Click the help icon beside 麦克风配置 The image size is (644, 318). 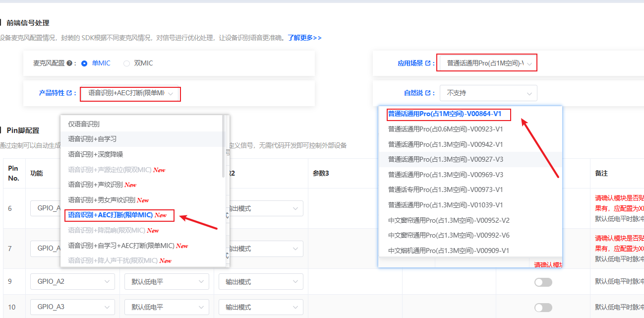[x=69, y=64]
